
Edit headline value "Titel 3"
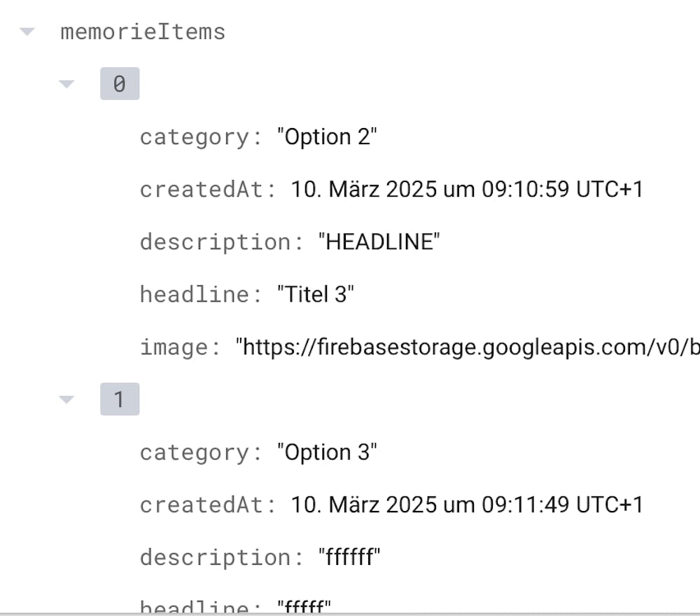click(x=315, y=295)
